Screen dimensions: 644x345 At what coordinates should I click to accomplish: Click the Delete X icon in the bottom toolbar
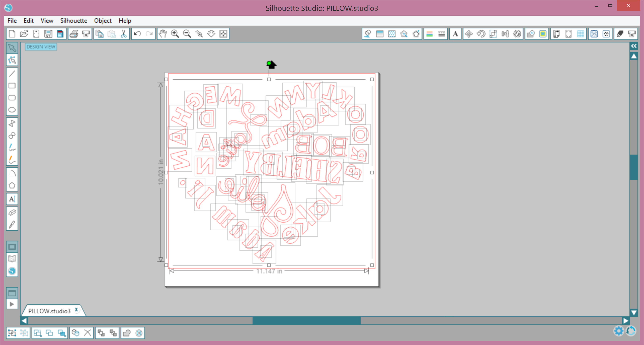88,333
